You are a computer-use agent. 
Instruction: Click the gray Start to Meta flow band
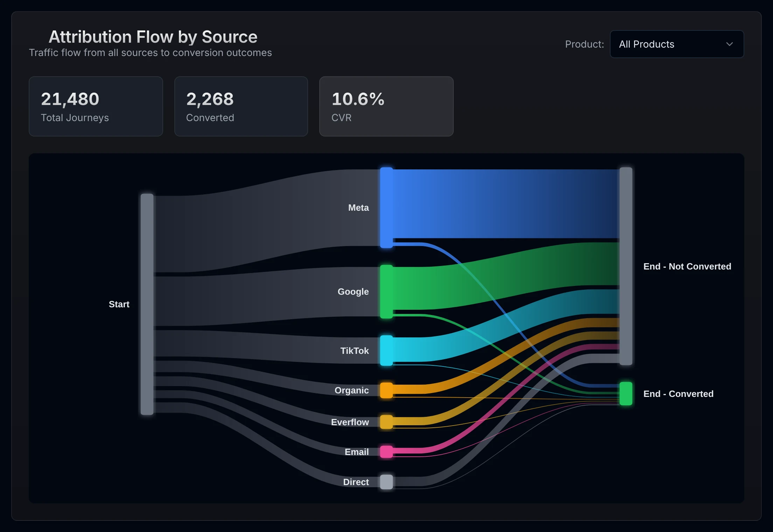coord(266,220)
